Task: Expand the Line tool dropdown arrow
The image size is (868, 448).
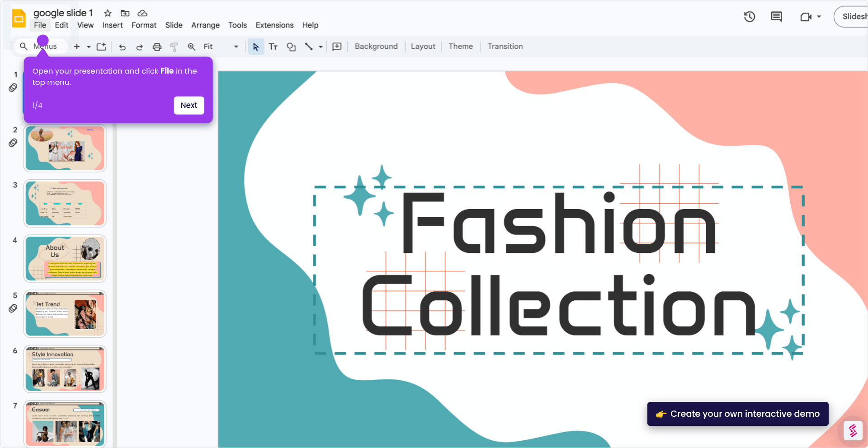Action: (321, 47)
